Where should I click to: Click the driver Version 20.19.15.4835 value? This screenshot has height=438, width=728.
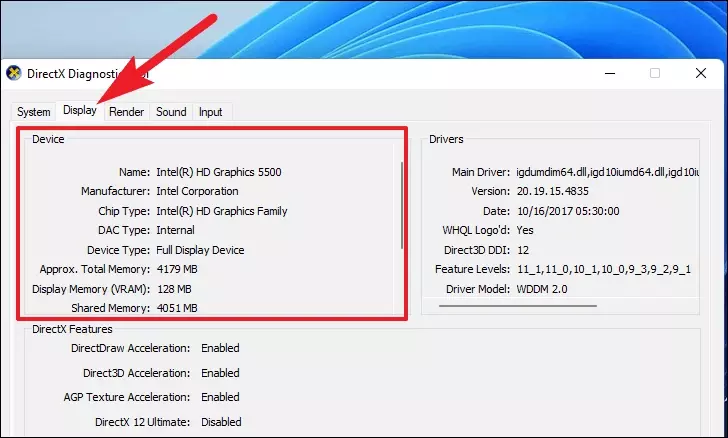point(552,191)
